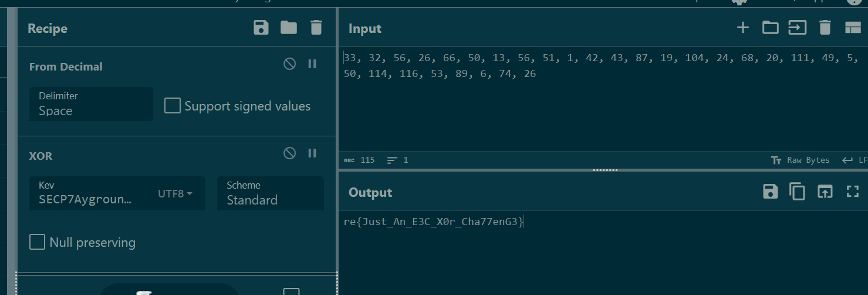Clear input and output

825,28
